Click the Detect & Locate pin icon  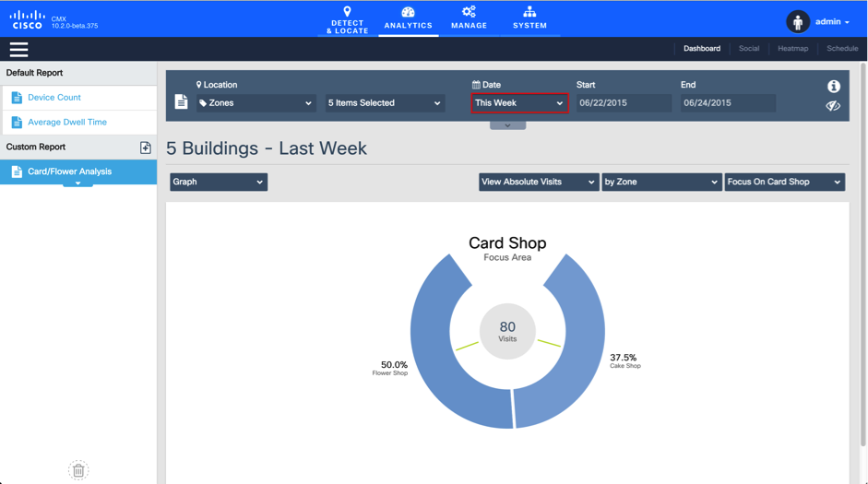[x=347, y=12]
